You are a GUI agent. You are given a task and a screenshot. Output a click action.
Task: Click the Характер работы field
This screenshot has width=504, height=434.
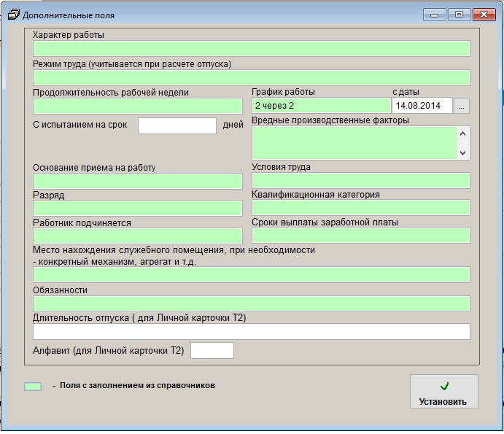[251, 49]
